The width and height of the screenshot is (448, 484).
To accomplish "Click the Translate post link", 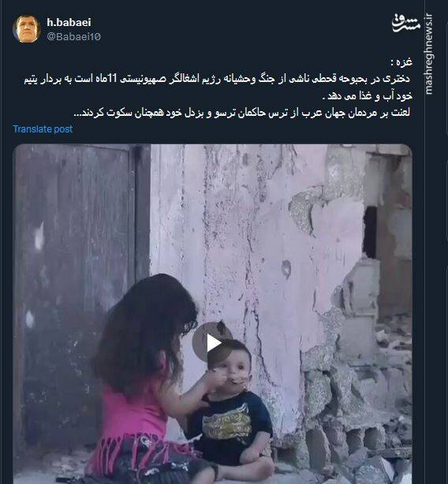I will pos(43,128).
